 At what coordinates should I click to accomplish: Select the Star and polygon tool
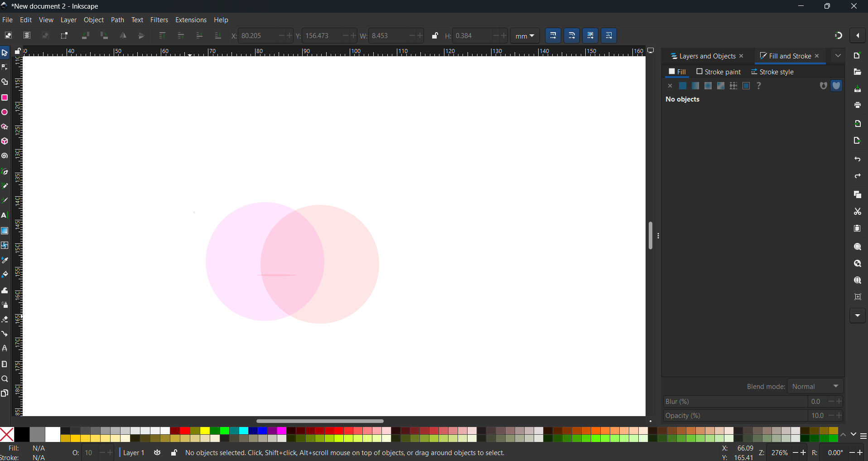pyautogui.click(x=5, y=127)
